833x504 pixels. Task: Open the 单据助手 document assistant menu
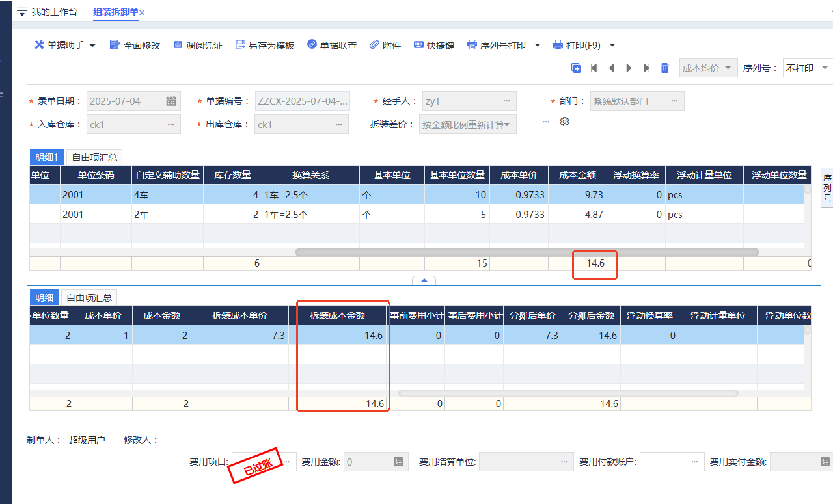pos(64,46)
